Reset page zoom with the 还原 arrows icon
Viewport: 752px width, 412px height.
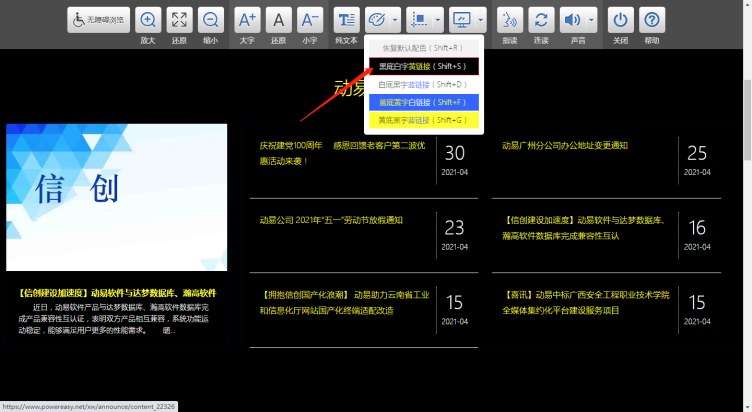(179, 20)
